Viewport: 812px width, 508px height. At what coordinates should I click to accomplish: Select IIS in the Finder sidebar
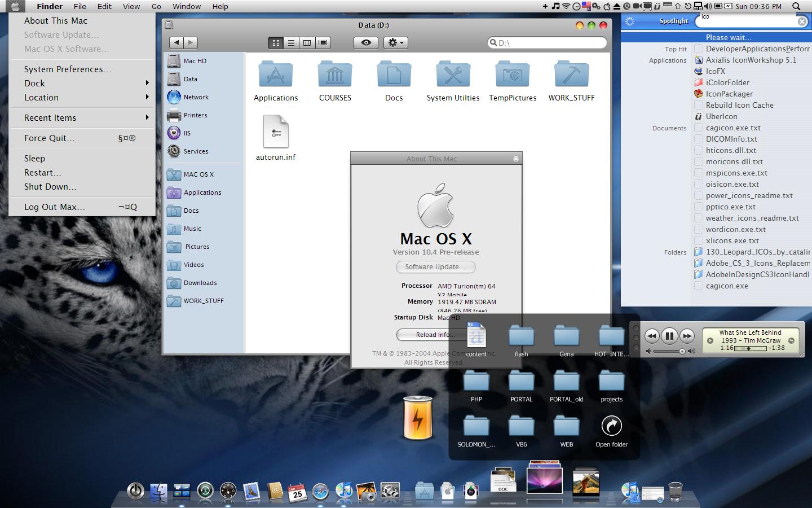(x=180, y=133)
